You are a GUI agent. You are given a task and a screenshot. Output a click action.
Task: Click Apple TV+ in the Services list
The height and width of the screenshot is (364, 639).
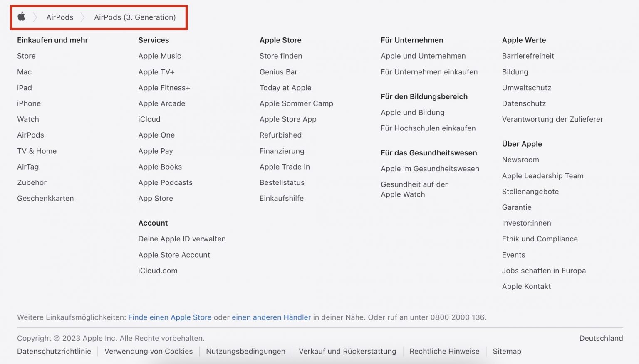point(156,71)
